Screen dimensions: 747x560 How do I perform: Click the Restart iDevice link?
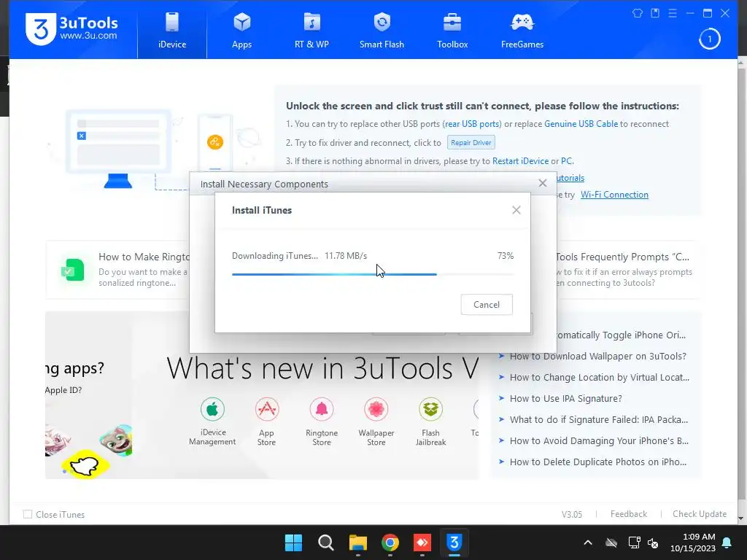tap(520, 161)
